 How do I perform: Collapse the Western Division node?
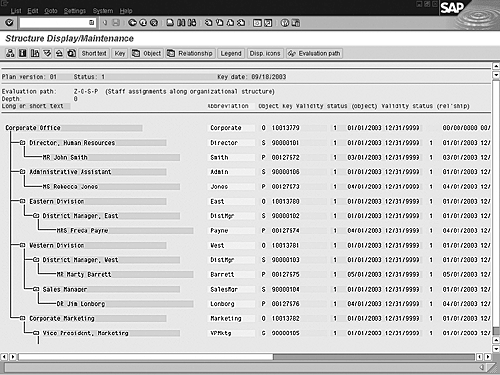pos(22,245)
